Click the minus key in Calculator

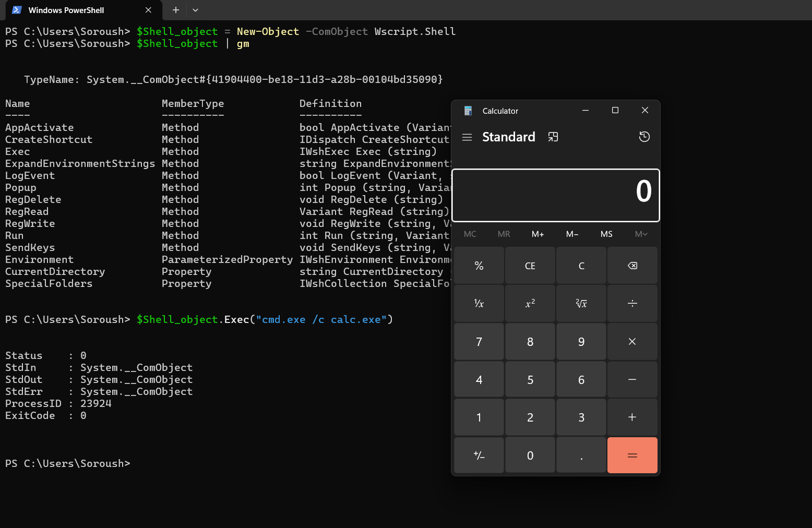pyautogui.click(x=632, y=380)
